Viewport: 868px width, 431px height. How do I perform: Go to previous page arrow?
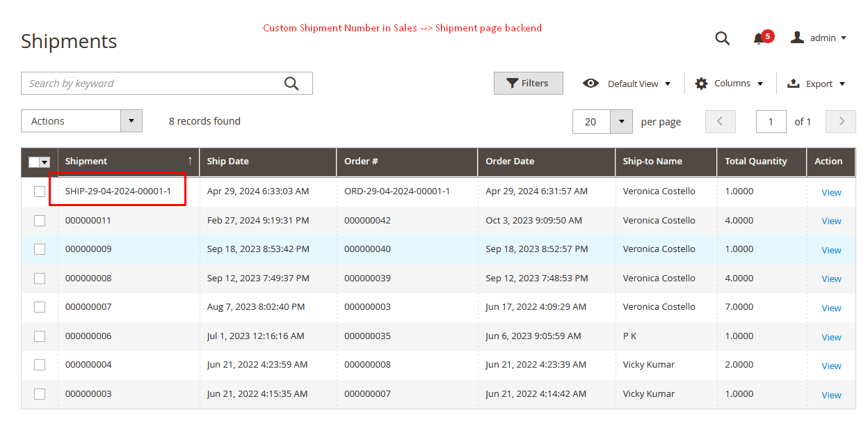pyautogui.click(x=720, y=121)
